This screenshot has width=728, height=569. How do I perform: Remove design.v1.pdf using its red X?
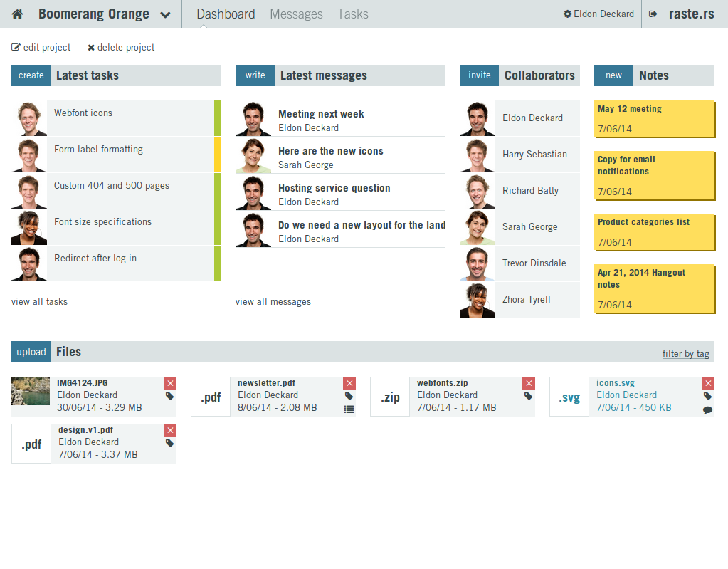click(169, 430)
